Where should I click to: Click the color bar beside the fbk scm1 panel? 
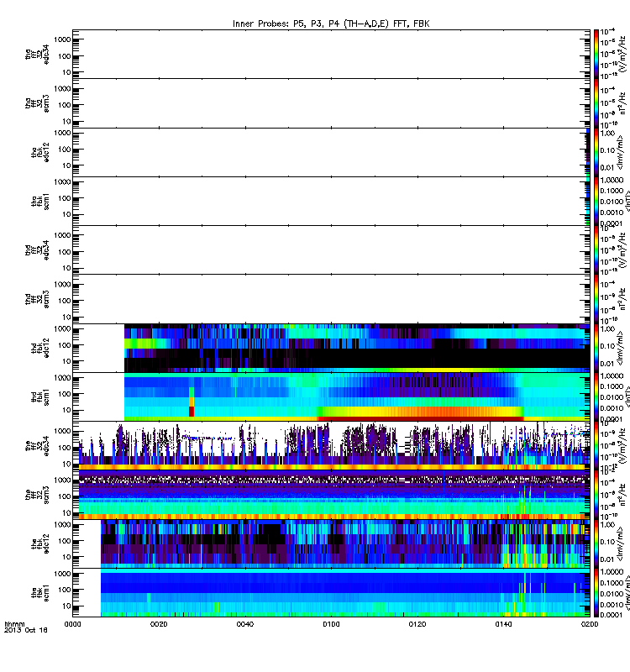tap(596, 593)
